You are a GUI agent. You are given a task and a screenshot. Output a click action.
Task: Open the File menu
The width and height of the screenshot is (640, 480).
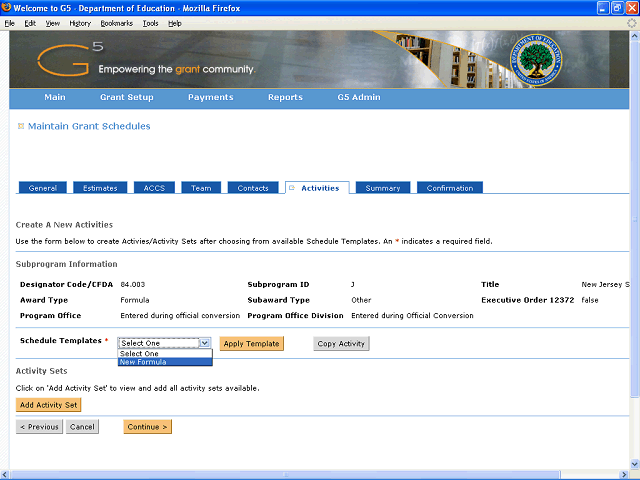point(9,23)
